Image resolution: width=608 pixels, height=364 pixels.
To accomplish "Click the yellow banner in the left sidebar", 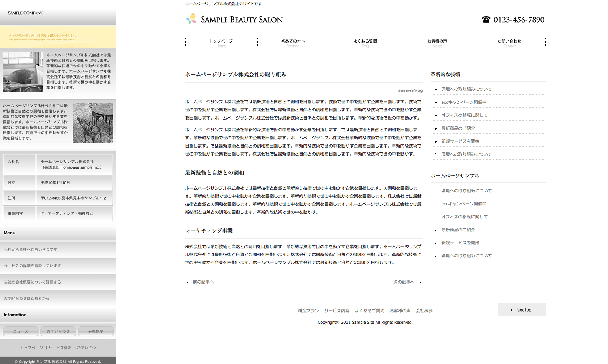I will 58,37.
